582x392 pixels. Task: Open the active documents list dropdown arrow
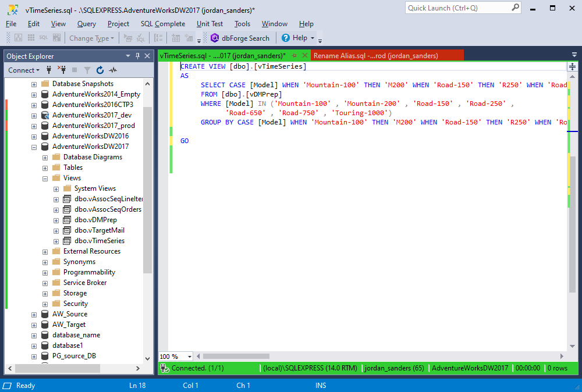click(x=574, y=55)
